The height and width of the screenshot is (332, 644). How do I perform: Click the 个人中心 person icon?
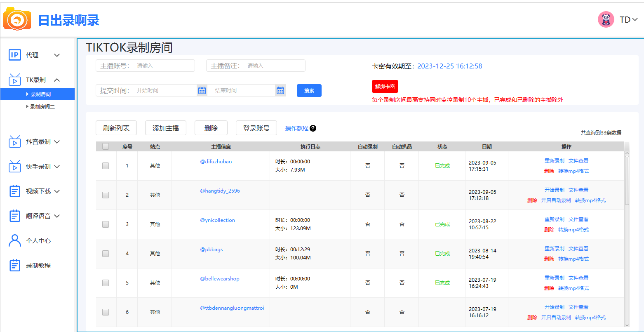[15, 240]
